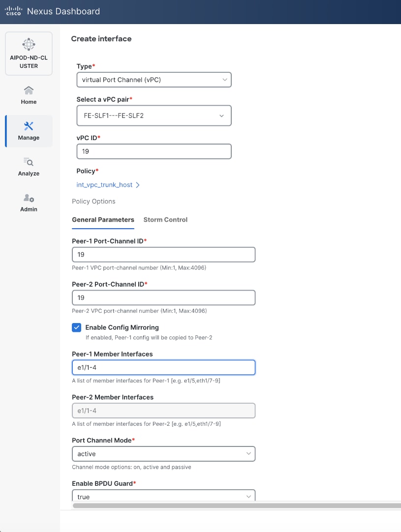Open the Select a vPC pair dropdown
The image size is (401, 532).
[154, 116]
